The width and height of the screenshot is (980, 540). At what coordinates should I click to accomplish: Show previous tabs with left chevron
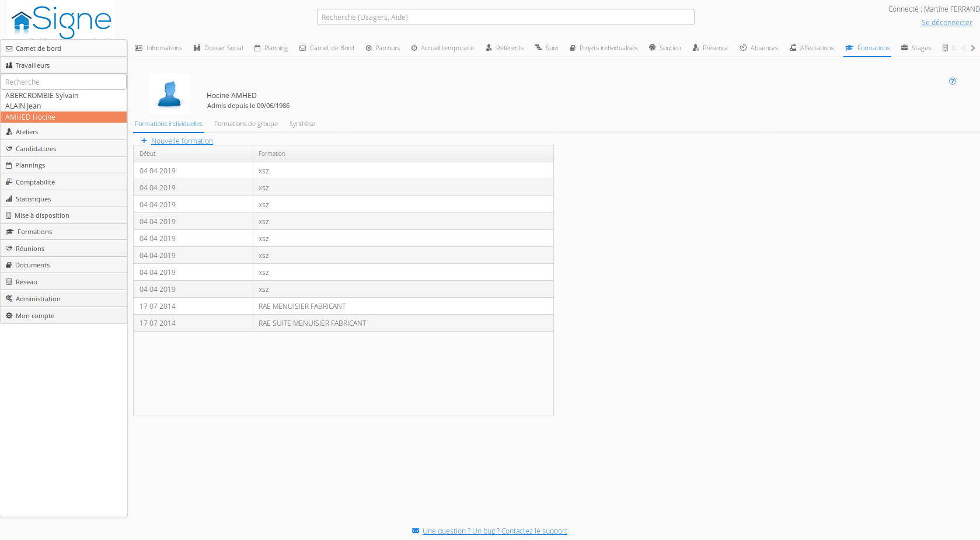point(964,48)
